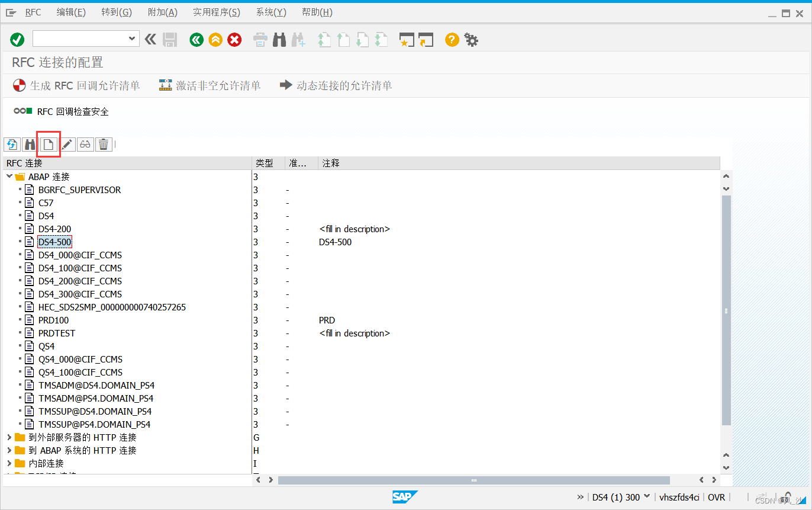Click the pencil edit icon

(x=67, y=144)
